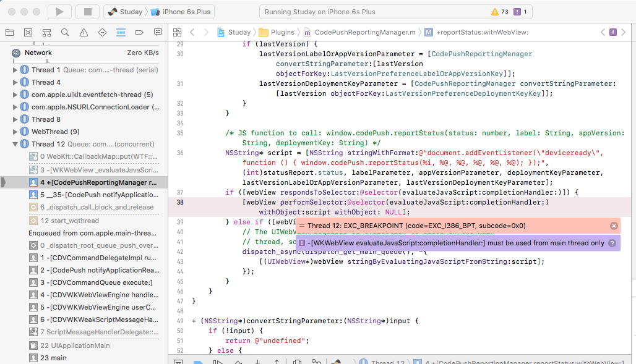Expand com.apple.uikit.eventfetch-thread disclosure triangle

click(x=15, y=95)
